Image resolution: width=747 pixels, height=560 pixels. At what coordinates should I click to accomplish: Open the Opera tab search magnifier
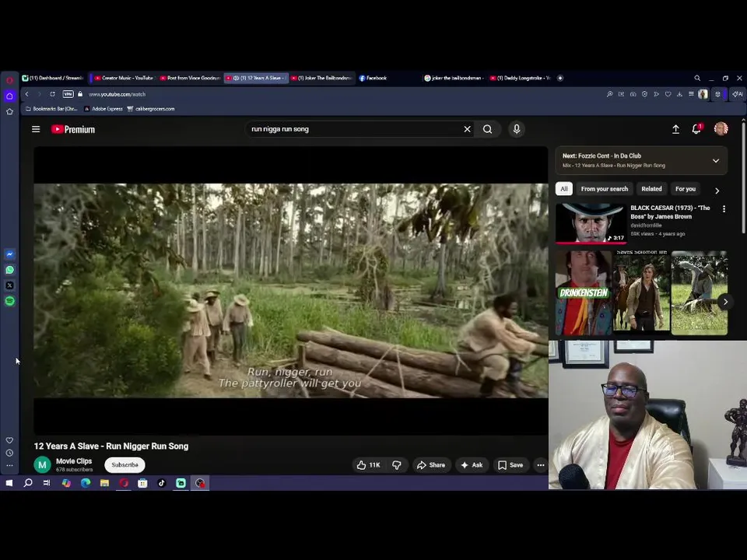697,78
